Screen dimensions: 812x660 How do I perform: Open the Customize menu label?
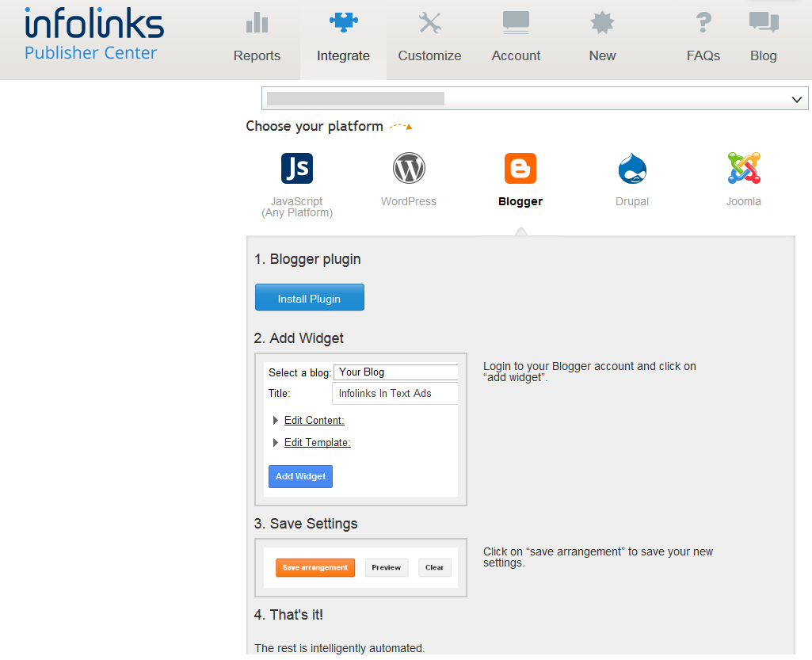[x=430, y=56]
